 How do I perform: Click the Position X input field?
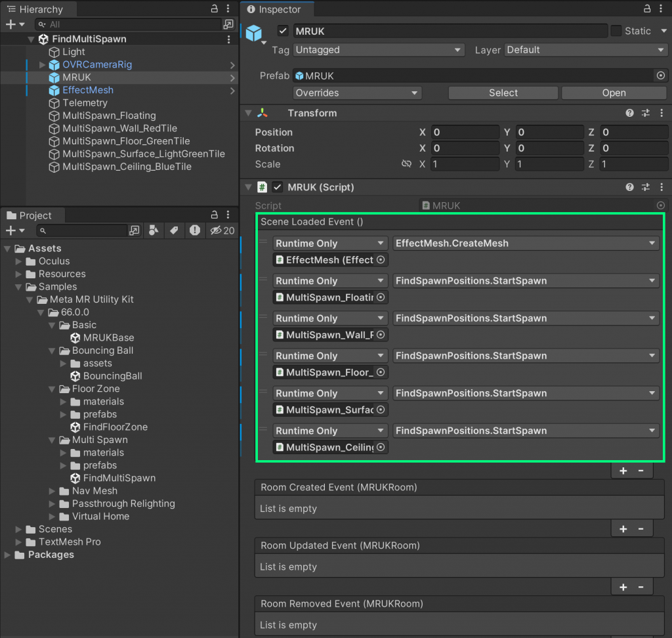465,133
